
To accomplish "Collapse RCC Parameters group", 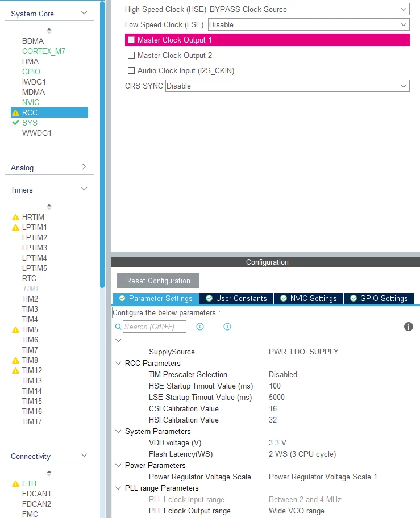I will click(118, 363).
